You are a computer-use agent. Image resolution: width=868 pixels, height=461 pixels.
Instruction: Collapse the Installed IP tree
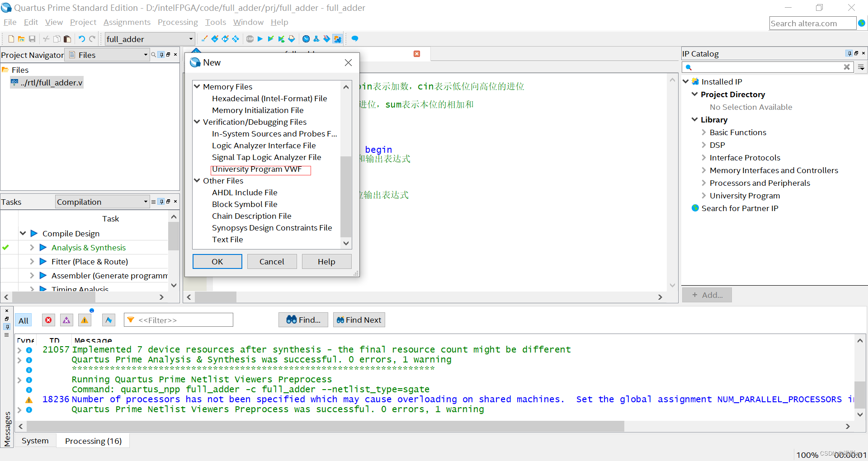coord(686,82)
